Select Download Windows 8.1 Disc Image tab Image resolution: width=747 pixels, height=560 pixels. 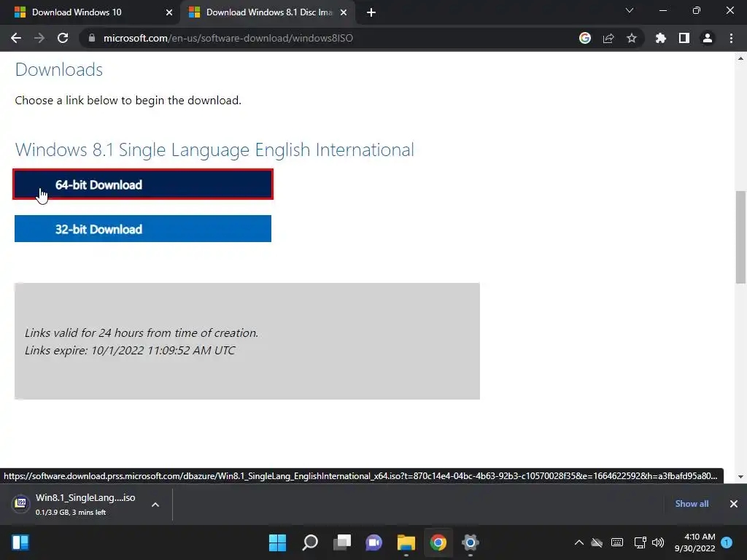[267, 12]
